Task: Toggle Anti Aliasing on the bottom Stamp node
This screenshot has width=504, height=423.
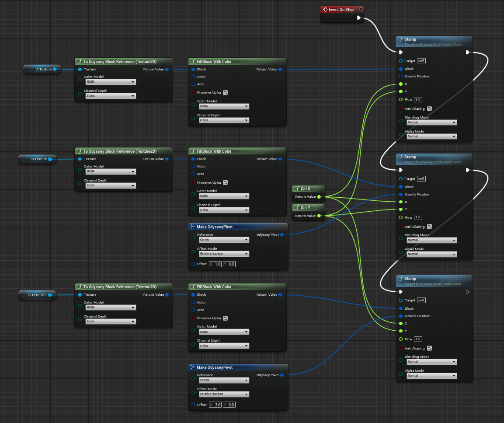Action: (429, 348)
